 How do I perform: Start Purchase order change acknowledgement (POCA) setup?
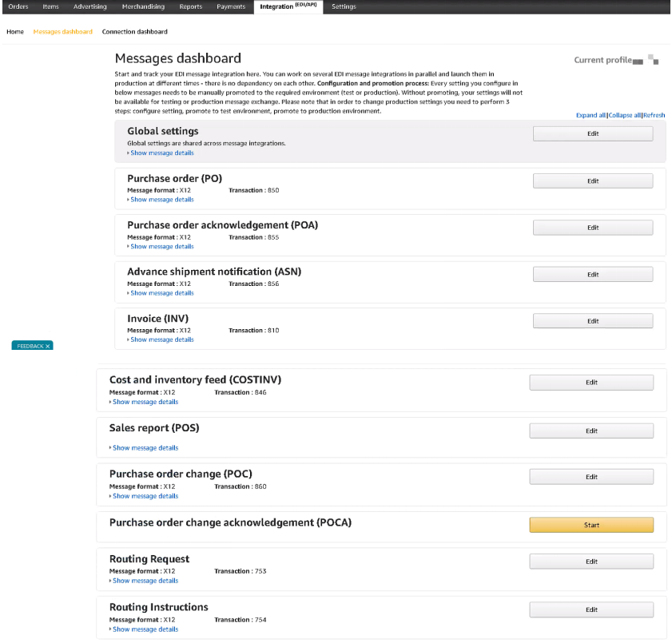click(x=591, y=526)
